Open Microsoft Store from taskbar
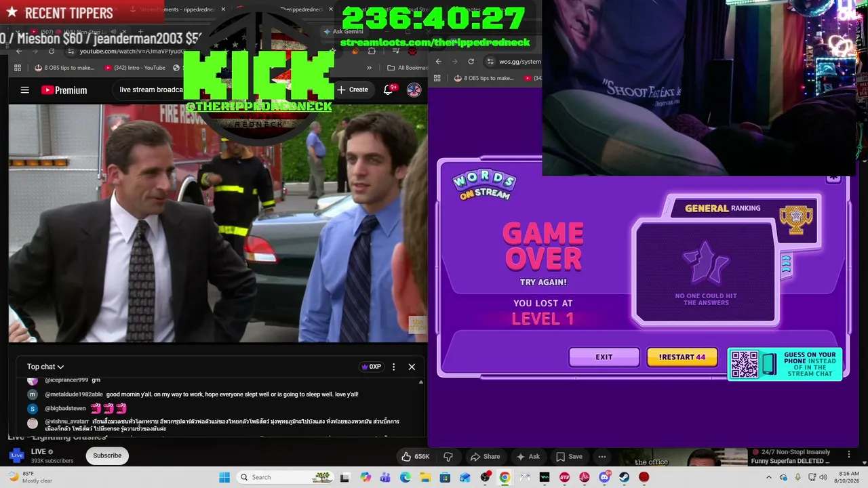Image resolution: width=868 pixels, height=488 pixels. click(x=445, y=477)
